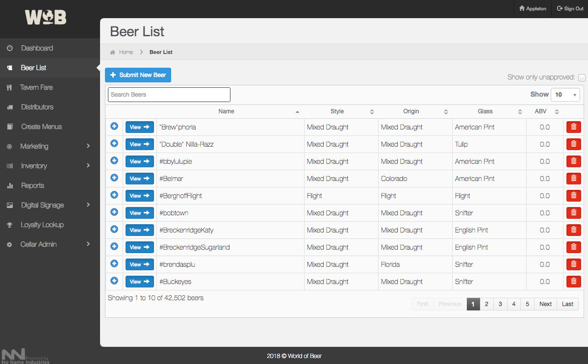588x364 pixels.
Task: Click the Reports bar chart icon
Action: pos(10,185)
